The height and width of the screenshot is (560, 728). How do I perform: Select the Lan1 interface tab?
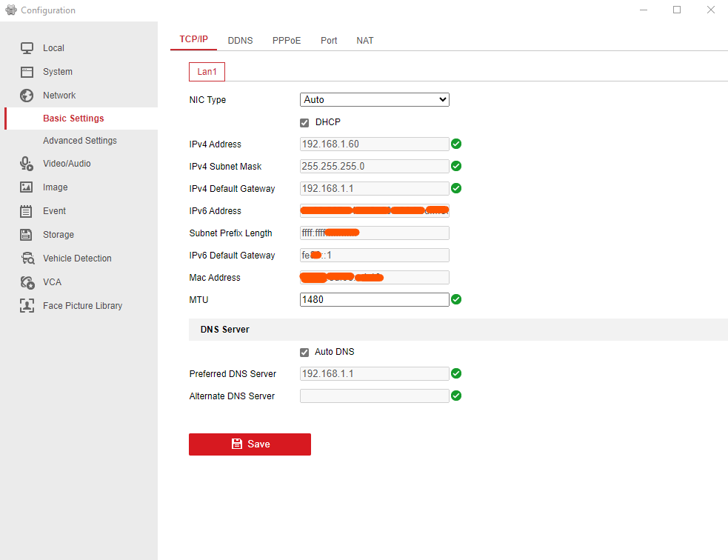(207, 71)
